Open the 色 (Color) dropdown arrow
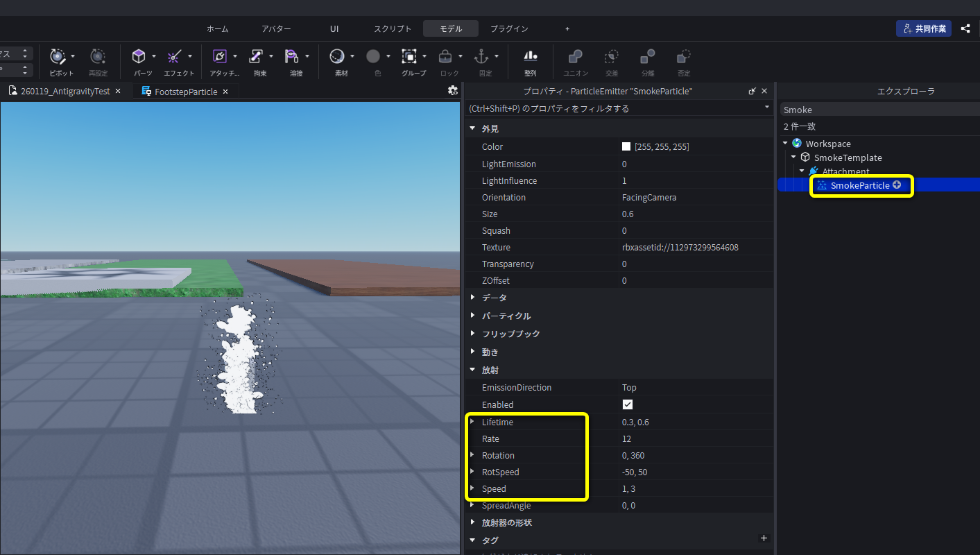 [388, 56]
